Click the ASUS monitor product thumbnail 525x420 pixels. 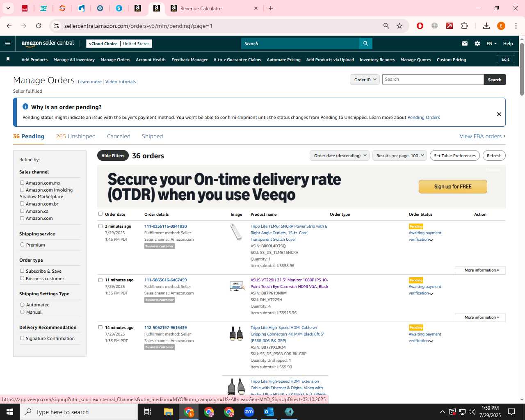pyautogui.click(x=237, y=286)
